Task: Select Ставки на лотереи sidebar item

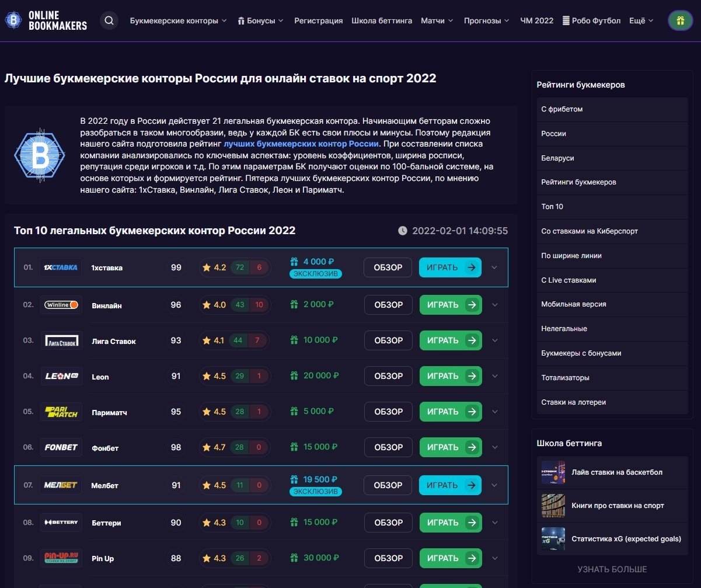Action: (612, 402)
